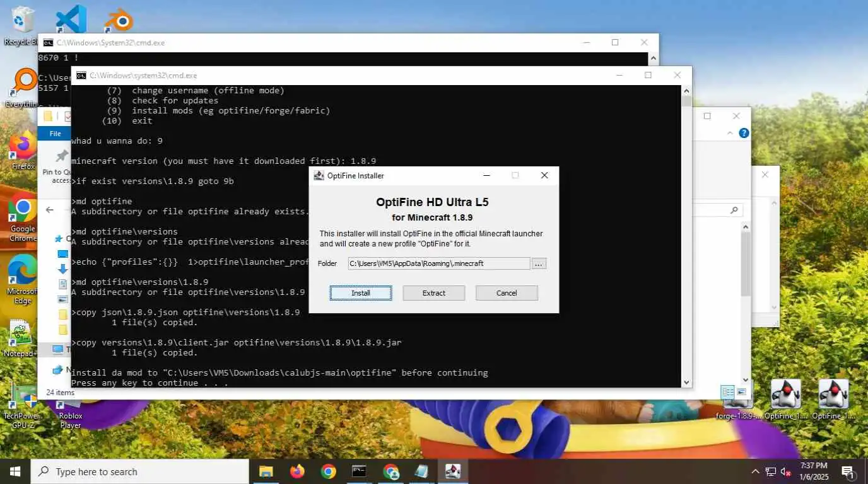Image resolution: width=868 pixels, height=484 pixels.
Task: Open File Explorer from the taskbar
Action: (x=266, y=471)
